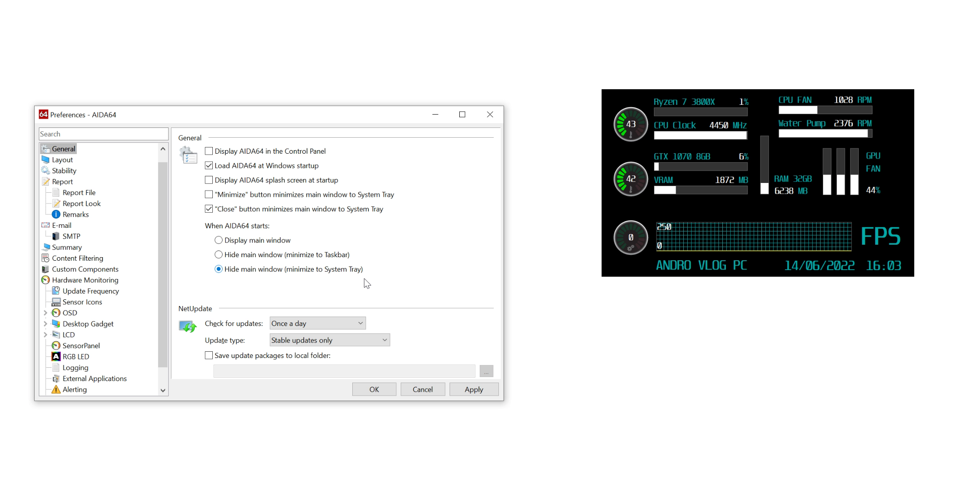Select Hide main window minimize to System Tray
The height and width of the screenshot is (477, 980).
tap(219, 269)
